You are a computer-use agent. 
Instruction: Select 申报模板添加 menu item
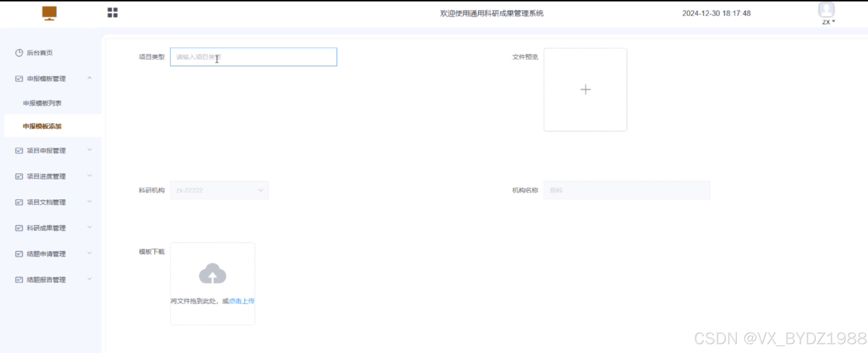[42, 126]
